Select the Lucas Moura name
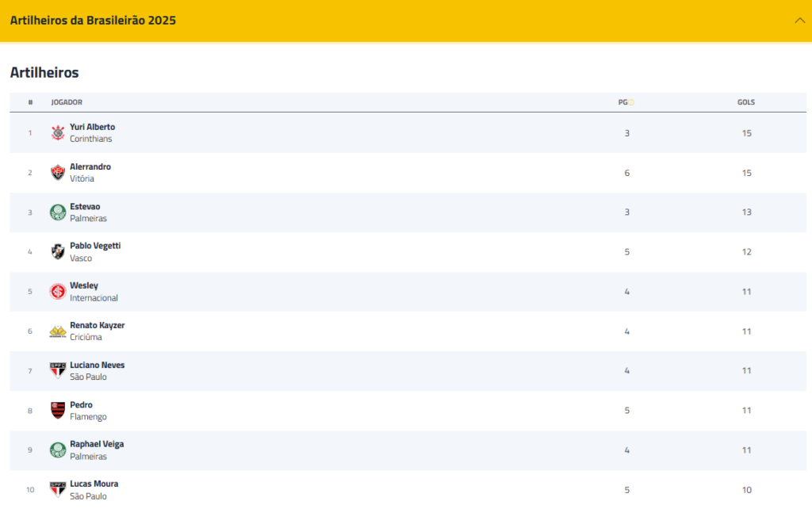Viewport: 812px width, 509px height. pos(94,484)
